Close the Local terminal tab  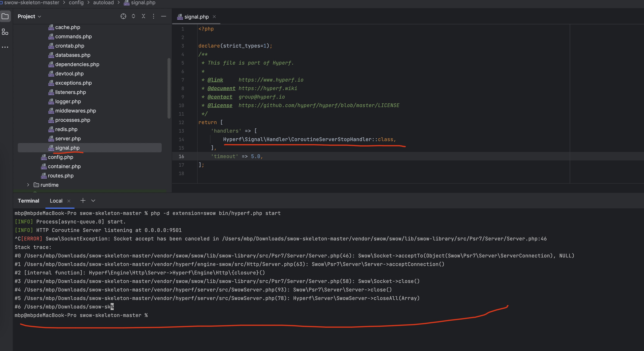pyautogui.click(x=69, y=201)
